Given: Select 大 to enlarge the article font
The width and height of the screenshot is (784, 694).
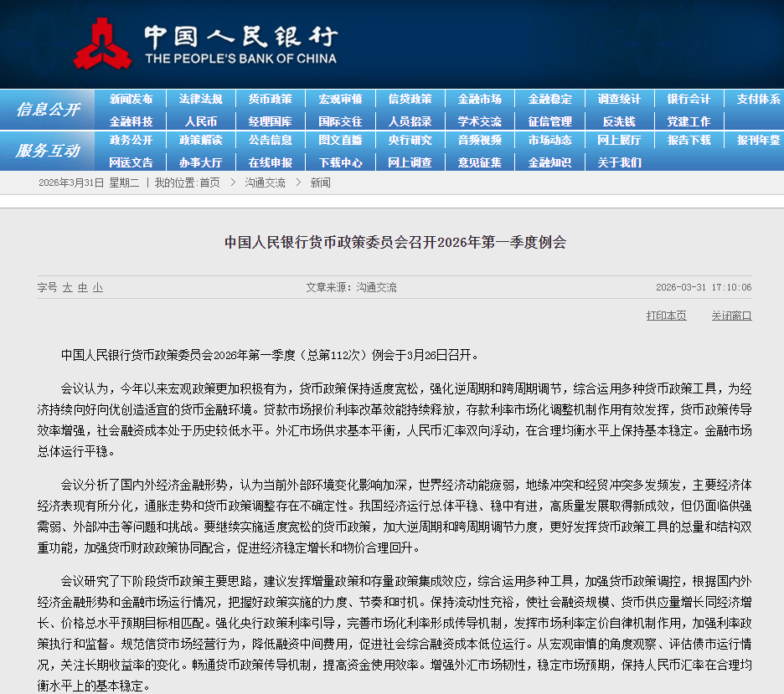Looking at the screenshot, I should click(66, 287).
